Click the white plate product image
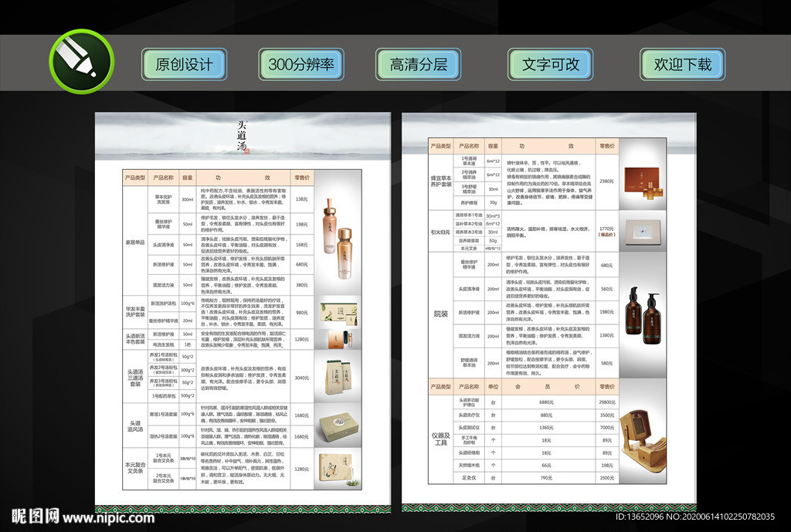Viewport: 791px width, 532px height. click(x=643, y=229)
